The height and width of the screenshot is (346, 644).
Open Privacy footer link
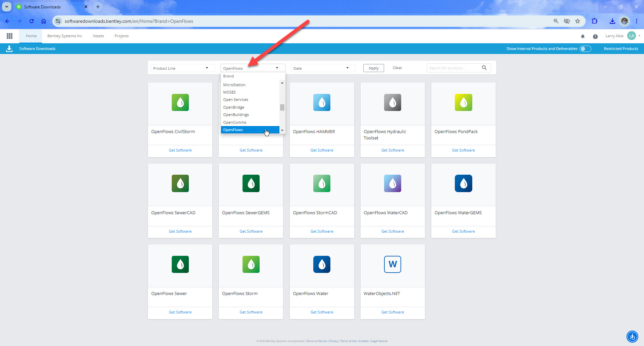point(334,341)
